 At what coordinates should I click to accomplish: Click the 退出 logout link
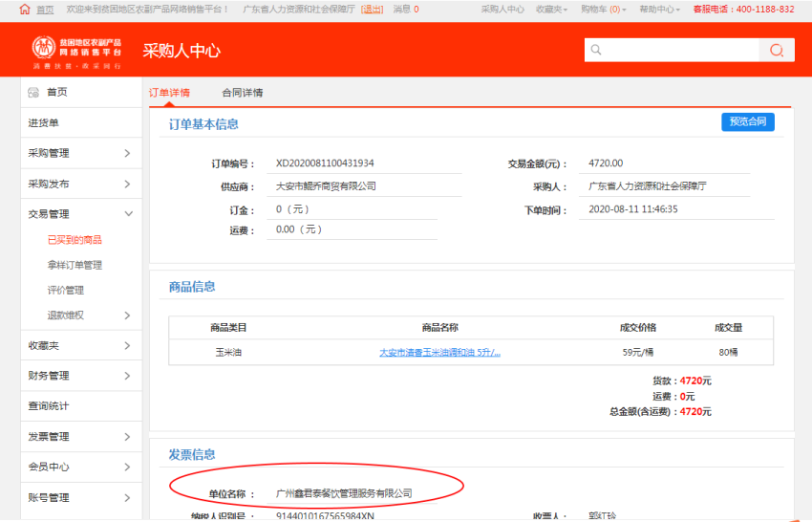point(372,9)
